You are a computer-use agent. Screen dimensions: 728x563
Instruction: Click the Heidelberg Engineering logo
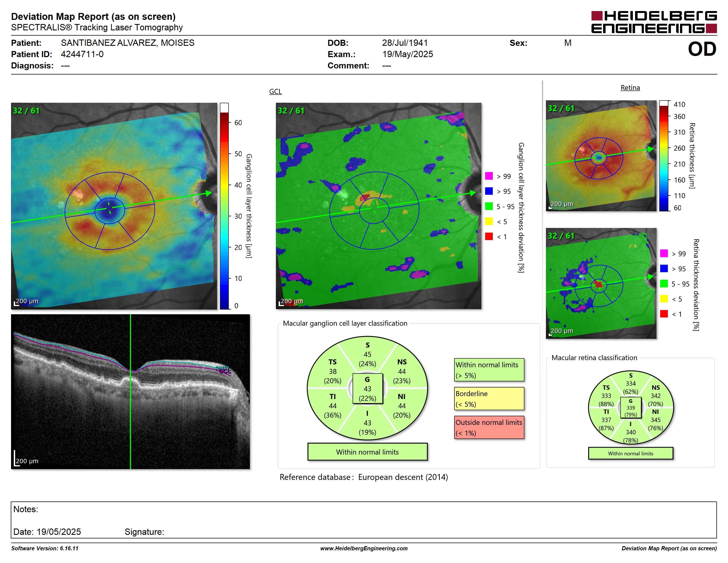tap(654, 22)
